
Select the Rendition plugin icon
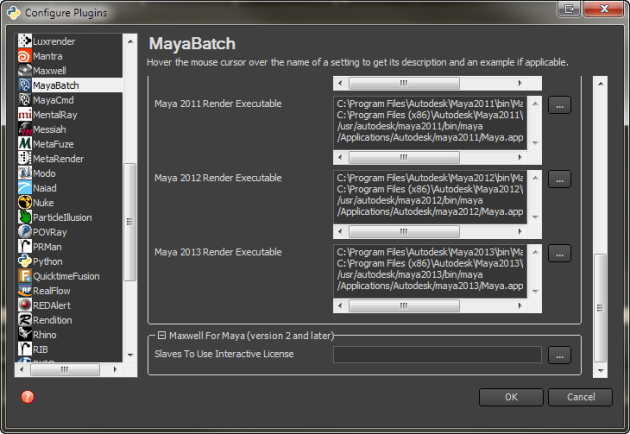pos(25,320)
